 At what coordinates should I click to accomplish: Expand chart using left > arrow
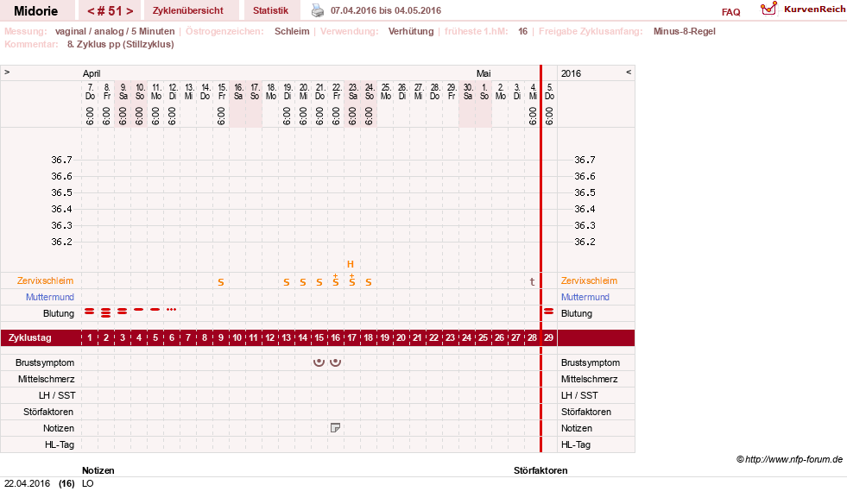(7, 72)
